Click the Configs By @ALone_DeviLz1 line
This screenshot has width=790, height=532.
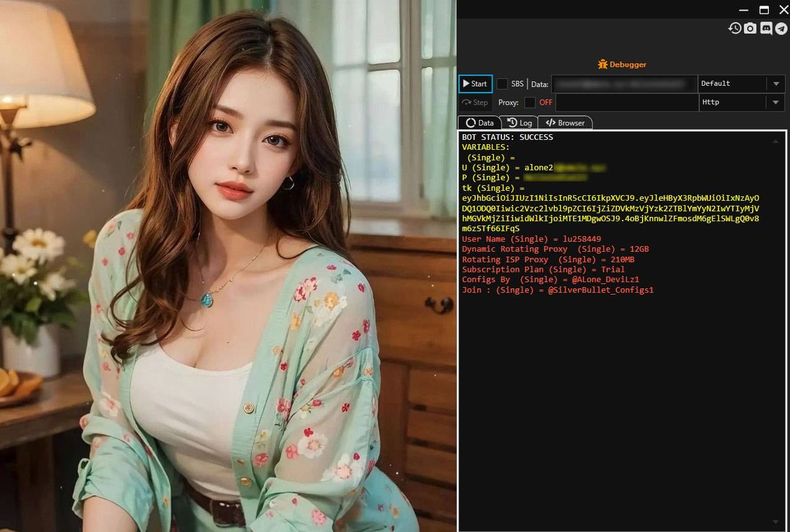(551, 280)
